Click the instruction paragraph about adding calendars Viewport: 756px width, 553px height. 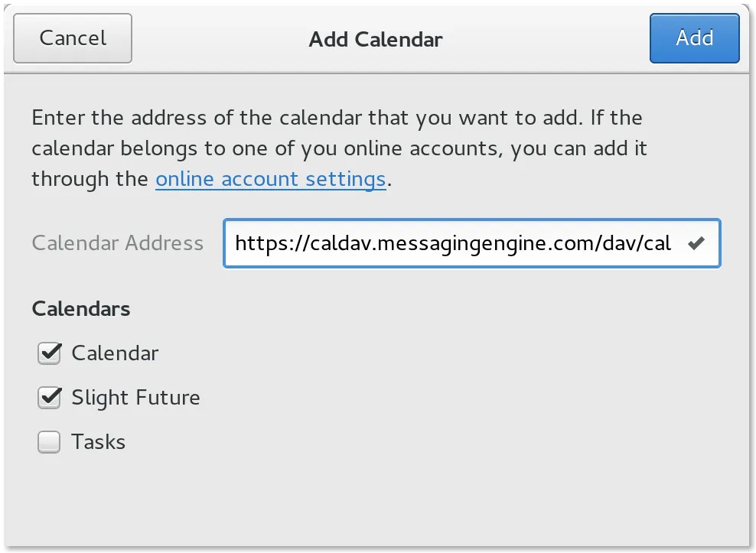pos(339,148)
